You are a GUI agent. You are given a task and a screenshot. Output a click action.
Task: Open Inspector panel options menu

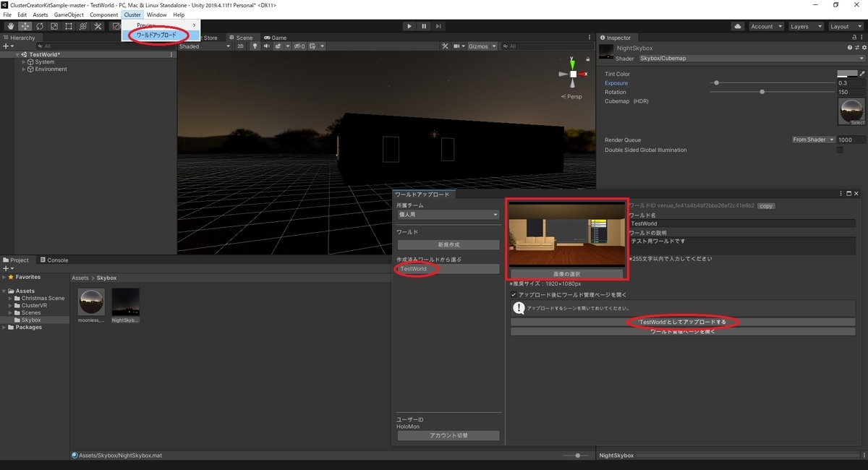coord(861,38)
